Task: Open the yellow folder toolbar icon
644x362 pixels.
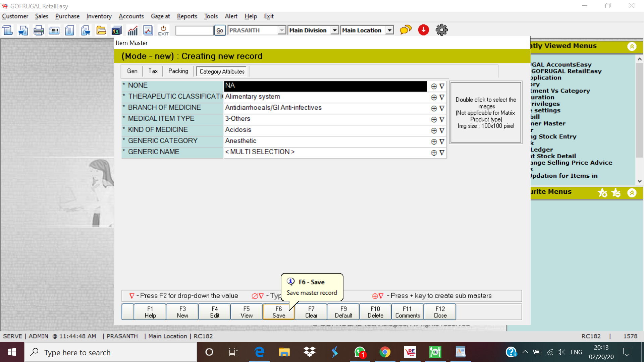Action: (x=101, y=31)
